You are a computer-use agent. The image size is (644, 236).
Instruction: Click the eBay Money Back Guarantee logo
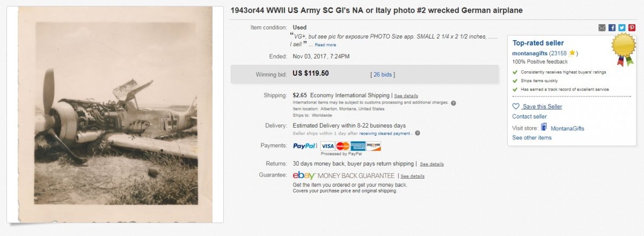pos(343,175)
